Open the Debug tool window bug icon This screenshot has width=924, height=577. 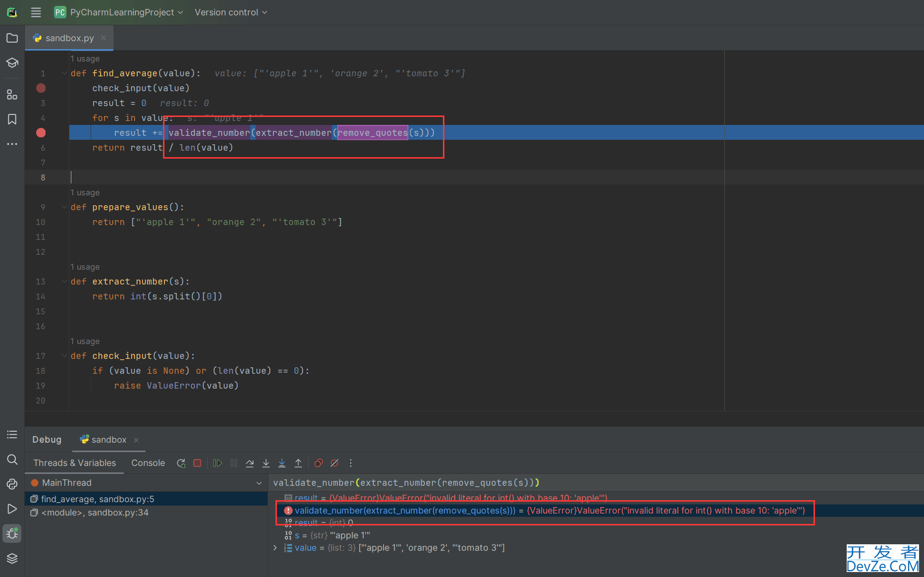click(x=12, y=534)
